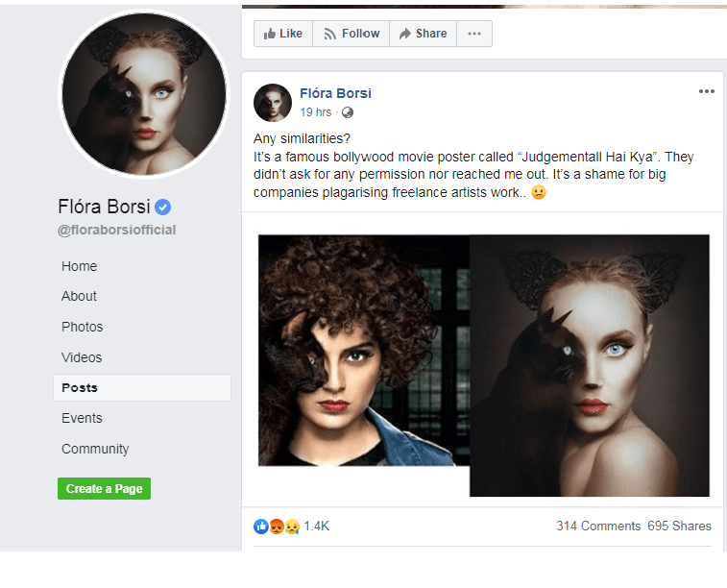The image size is (727, 588).
Task: Open the large profile picture
Action: tap(144, 94)
